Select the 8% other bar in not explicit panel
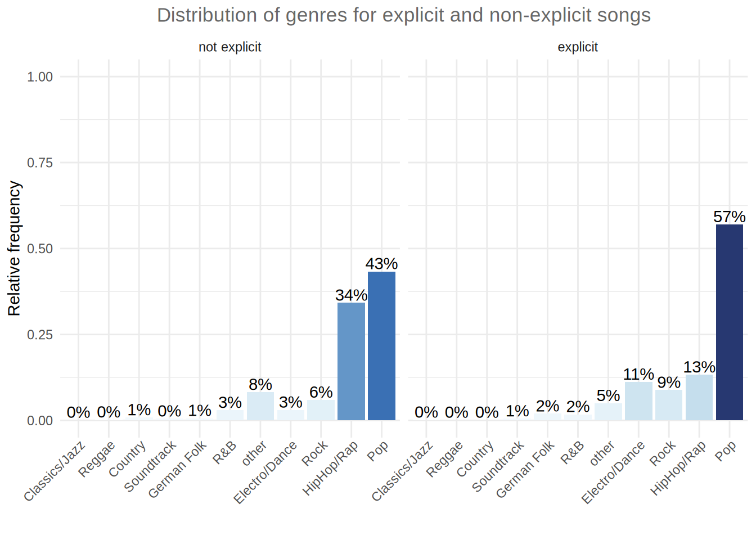The image size is (756, 540). pyautogui.click(x=260, y=406)
